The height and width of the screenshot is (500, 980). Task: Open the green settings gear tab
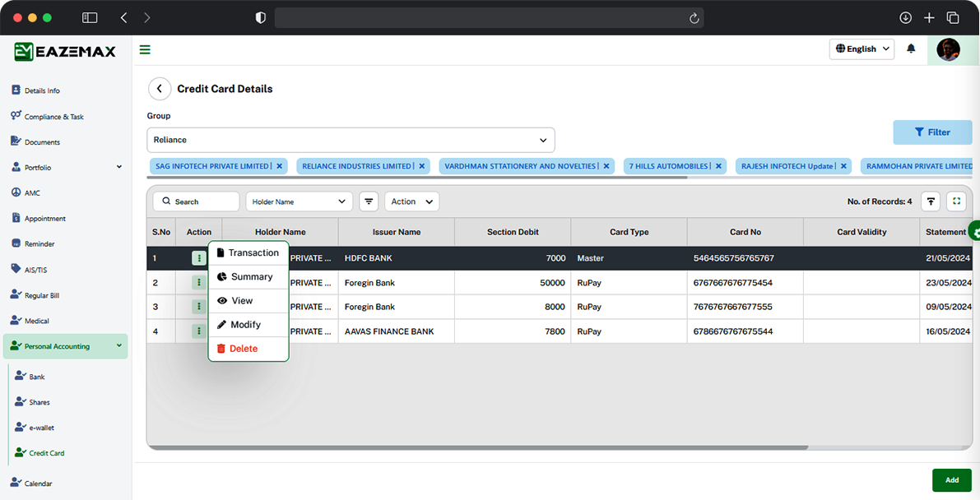click(975, 232)
